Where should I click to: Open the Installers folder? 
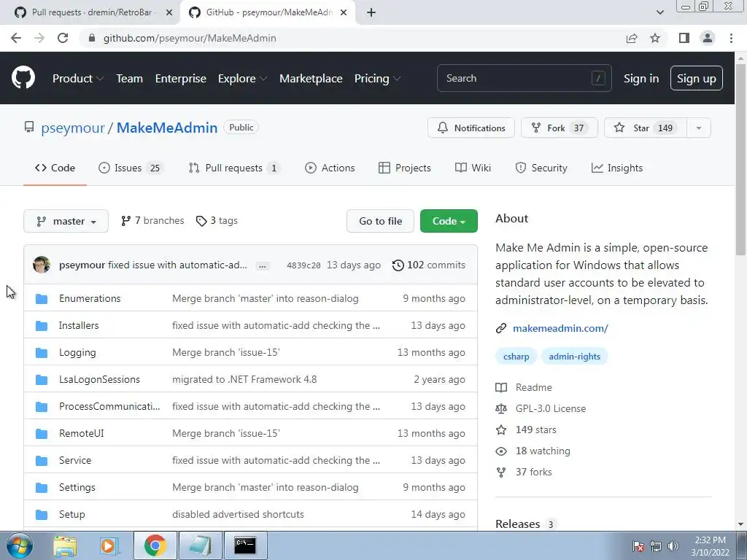(x=79, y=326)
